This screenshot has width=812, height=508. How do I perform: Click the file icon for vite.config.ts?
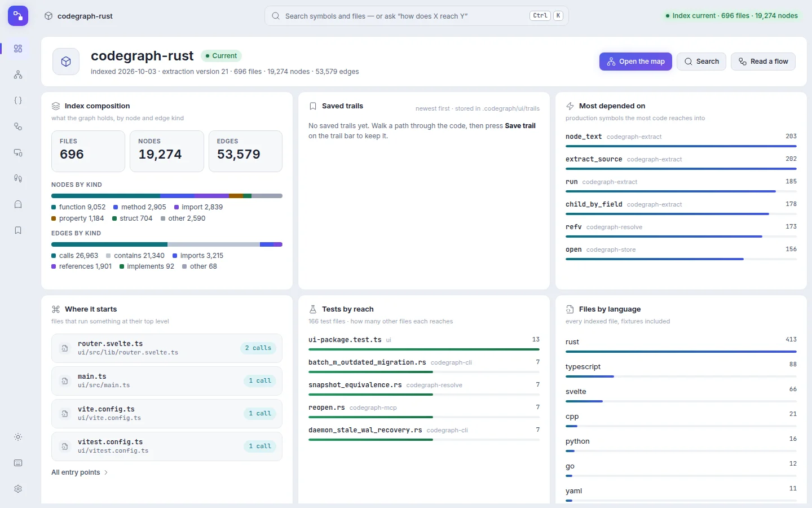[x=65, y=414]
